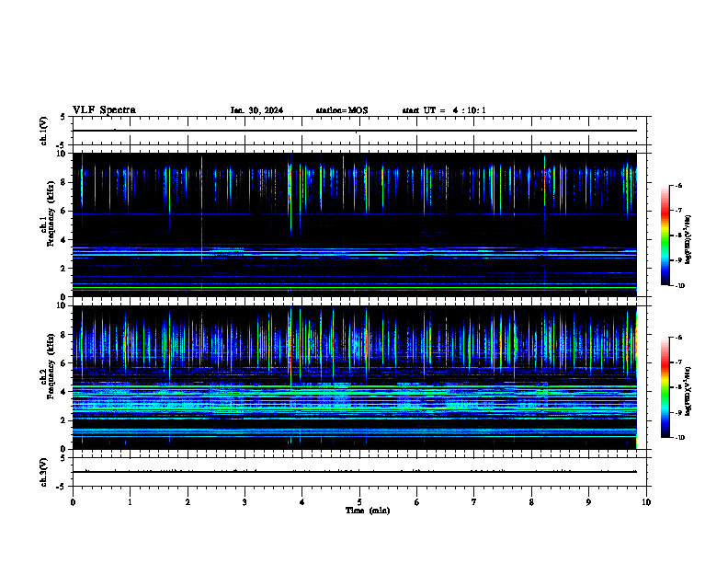
Task: Click the "0" time axis tick label
Action: click(73, 502)
